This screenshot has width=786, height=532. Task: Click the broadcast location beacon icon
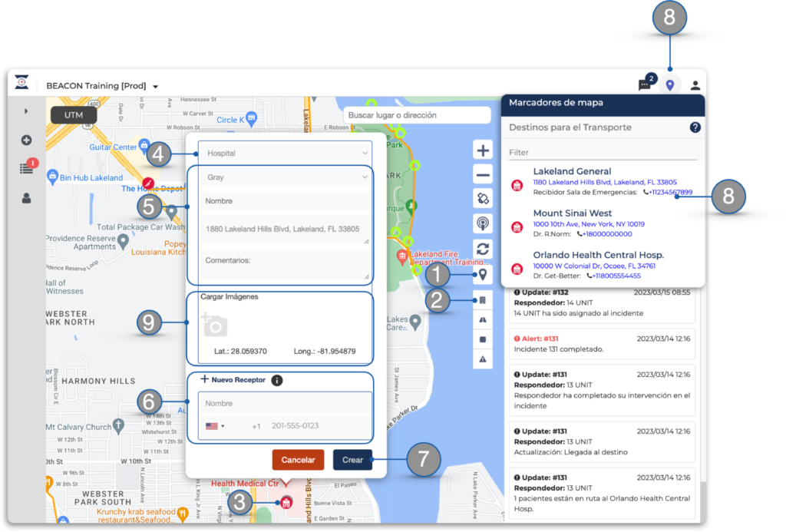pos(483,223)
